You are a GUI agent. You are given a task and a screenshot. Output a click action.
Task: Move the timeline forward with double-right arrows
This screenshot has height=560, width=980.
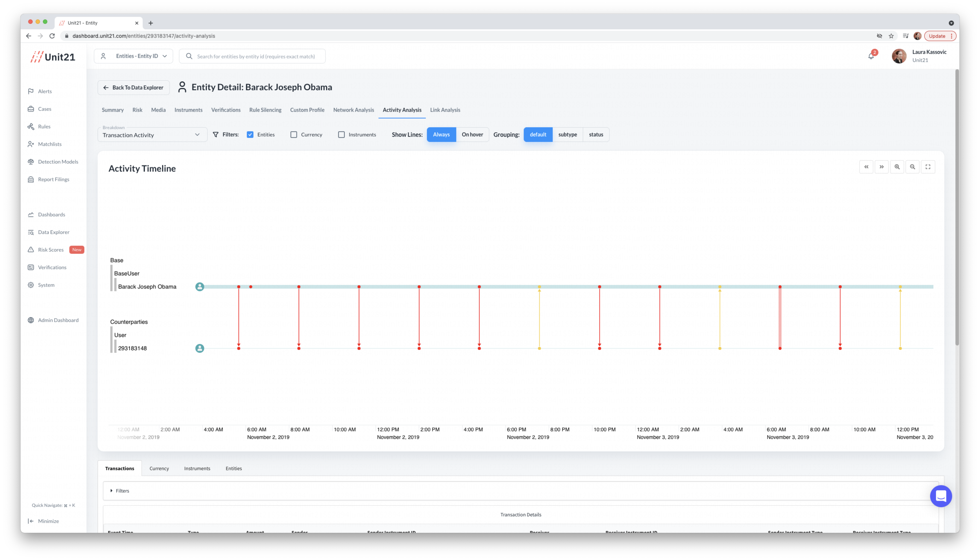pos(882,167)
